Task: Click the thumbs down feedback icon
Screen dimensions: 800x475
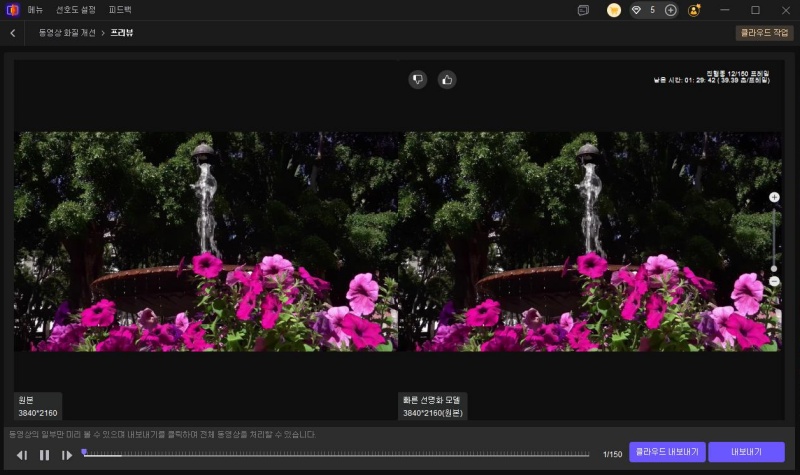Action: click(x=418, y=80)
